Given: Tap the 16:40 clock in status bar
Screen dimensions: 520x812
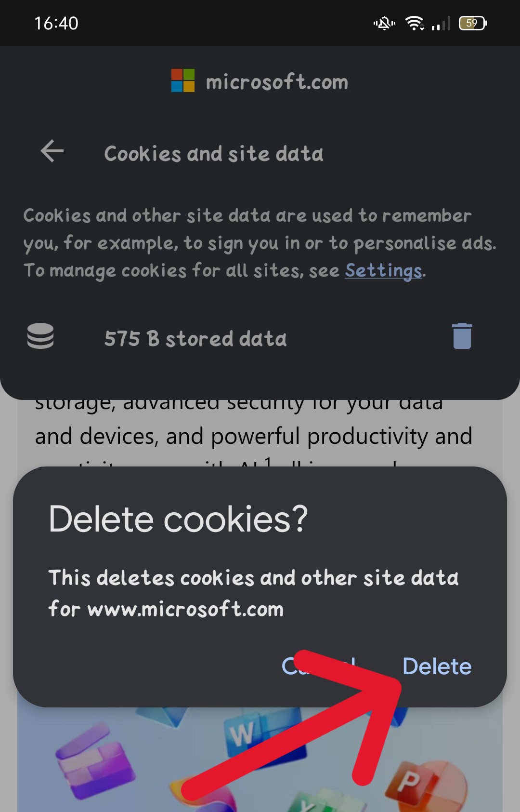Looking at the screenshot, I should coord(56,23).
